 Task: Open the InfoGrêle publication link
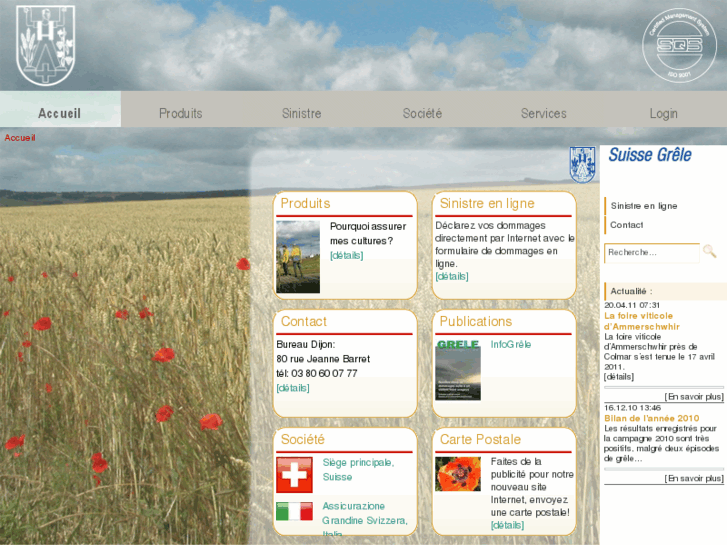coord(511,345)
